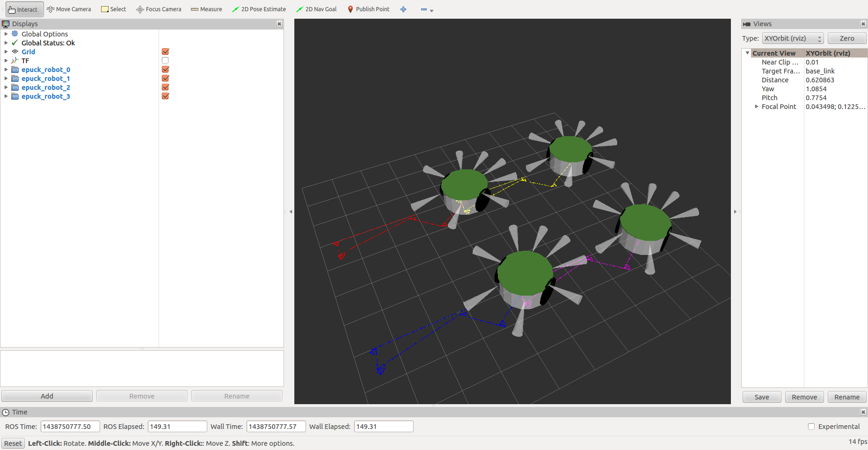Click the Zero view button
The height and width of the screenshot is (450, 868).
pyautogui.click(x=846, y=38)
